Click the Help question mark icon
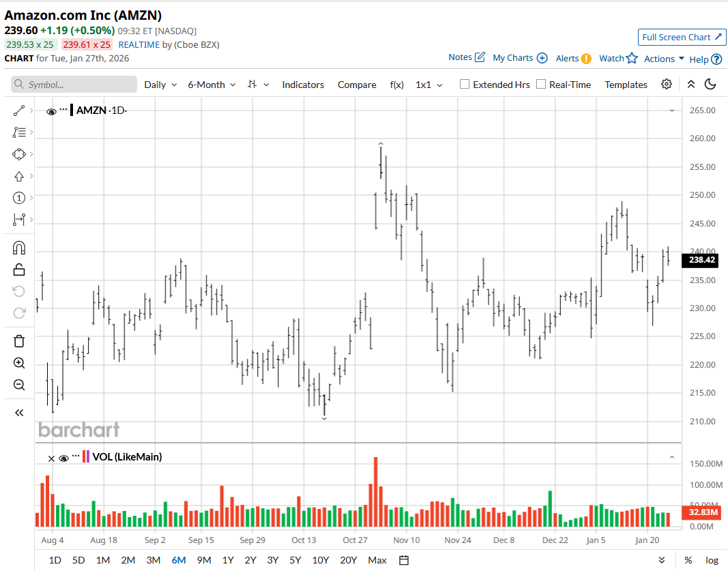Image resolution: width=728 pixels, height=571 pixels. [717, 59]
